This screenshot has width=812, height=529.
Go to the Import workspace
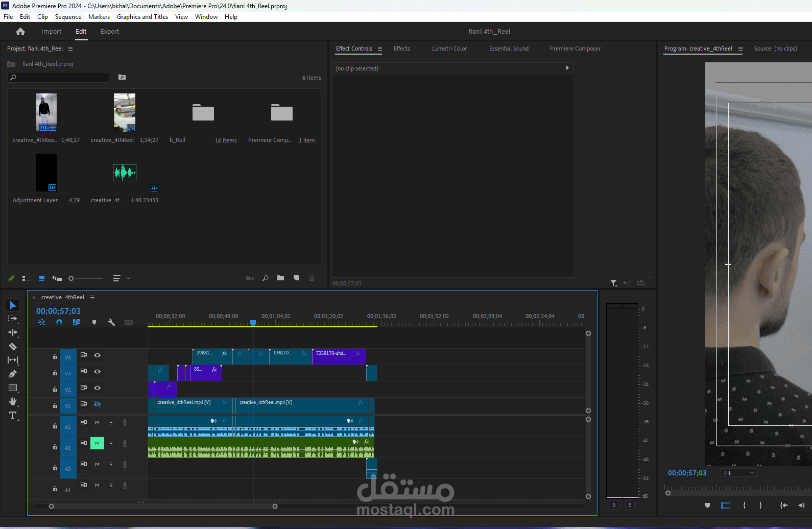51,32
